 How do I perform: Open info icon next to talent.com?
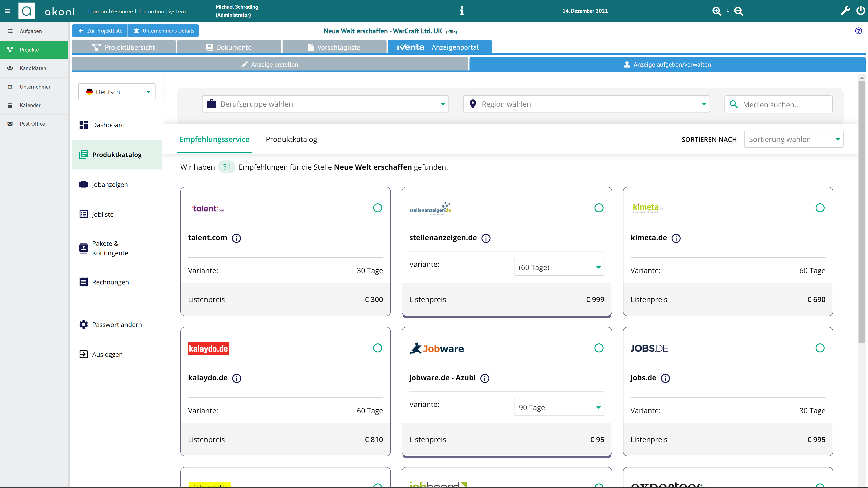(x=236, y=238)
